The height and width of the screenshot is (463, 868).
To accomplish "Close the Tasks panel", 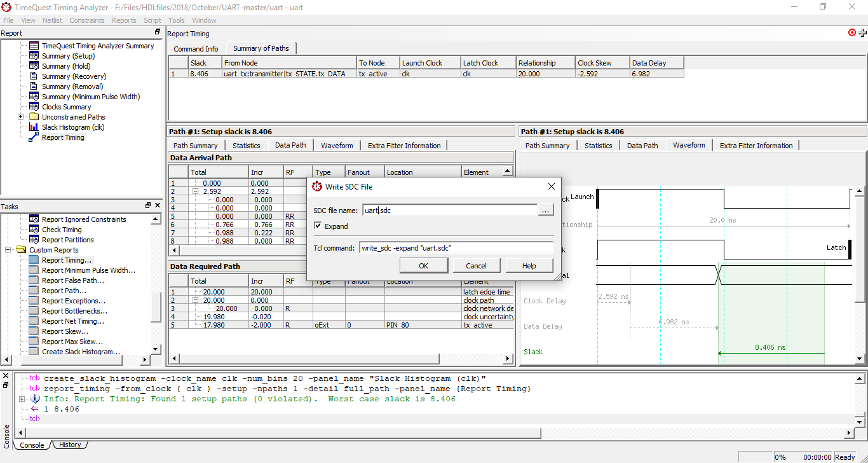I will tap(158, 205).
